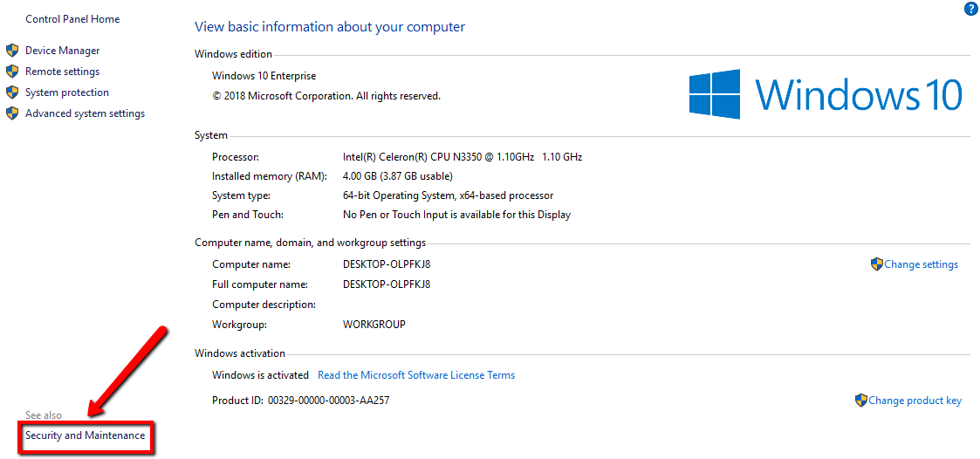This screenshot has width=980, height=459.
Task: Open the Device Manager link
Action: 63,51
